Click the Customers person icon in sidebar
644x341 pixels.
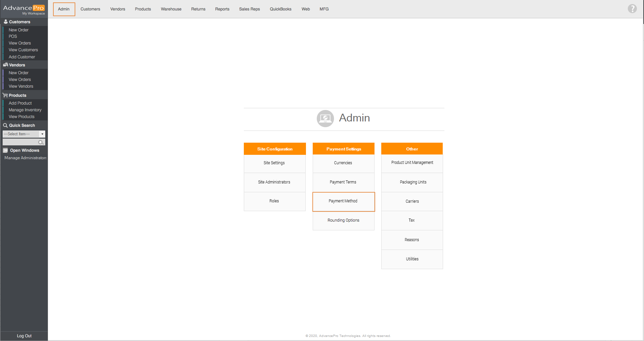(x=5, y=22)
